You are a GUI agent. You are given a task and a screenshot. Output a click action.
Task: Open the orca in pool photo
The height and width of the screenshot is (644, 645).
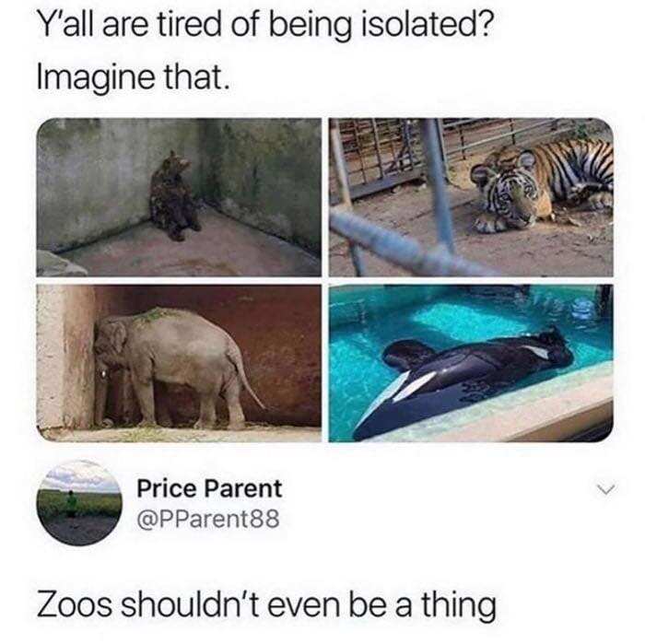pos(471,363)
